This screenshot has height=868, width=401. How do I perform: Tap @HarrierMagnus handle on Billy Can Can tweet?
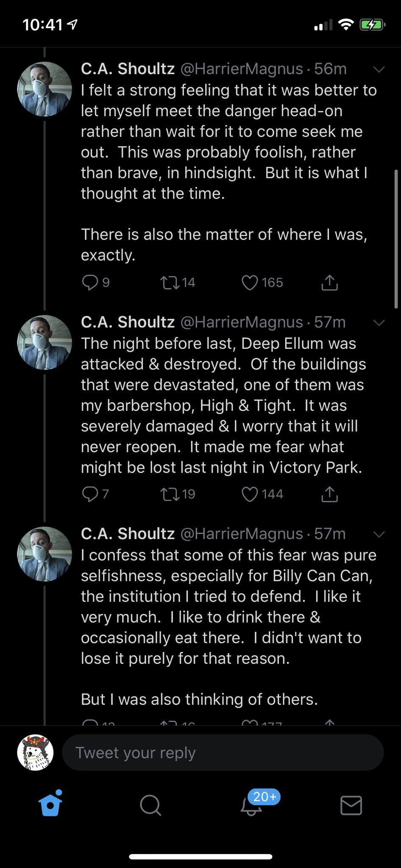pyautogui.click(x=242, y=534)
